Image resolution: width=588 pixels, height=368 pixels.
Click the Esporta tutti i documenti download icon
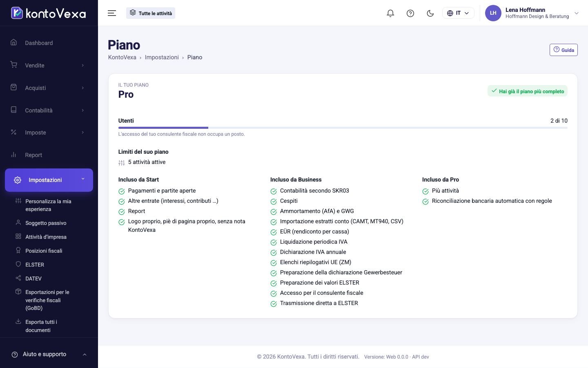click(18, 321)
